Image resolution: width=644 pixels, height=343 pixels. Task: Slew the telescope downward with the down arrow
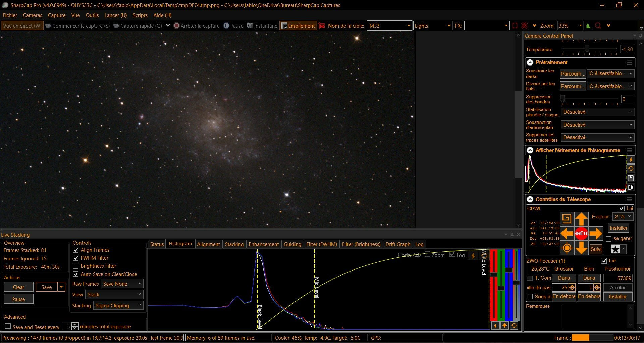[581, 248]
